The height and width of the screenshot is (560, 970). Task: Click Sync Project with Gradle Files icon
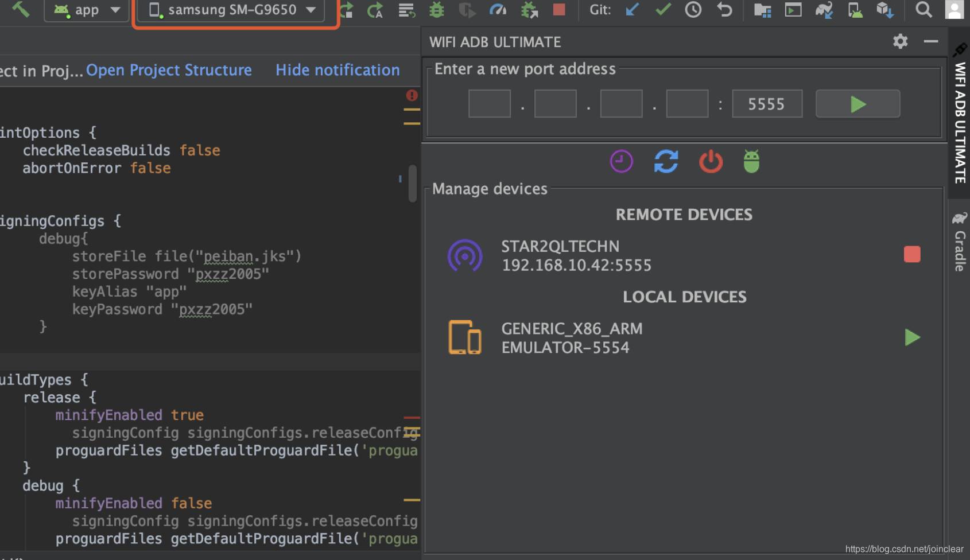[x=824, y=10]
